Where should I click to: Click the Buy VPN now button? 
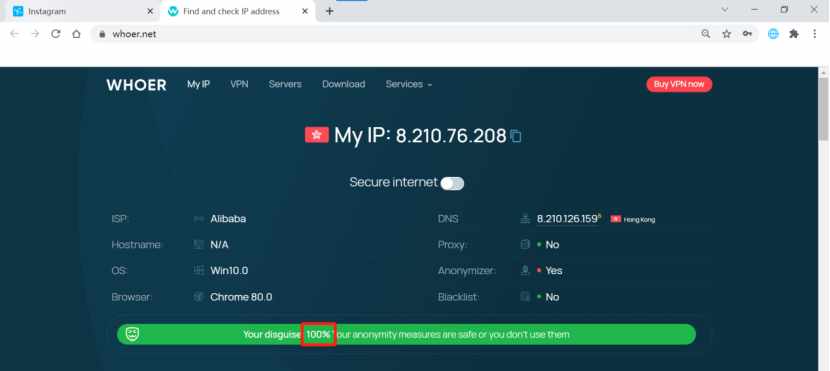[x=679, y=84]
